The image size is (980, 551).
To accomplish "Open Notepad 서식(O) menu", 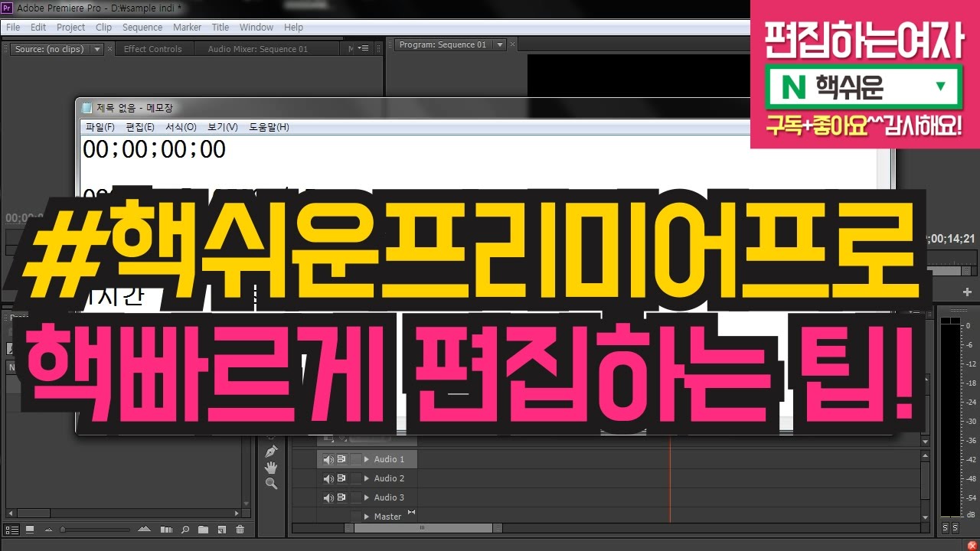I will [x=181, y=127].
